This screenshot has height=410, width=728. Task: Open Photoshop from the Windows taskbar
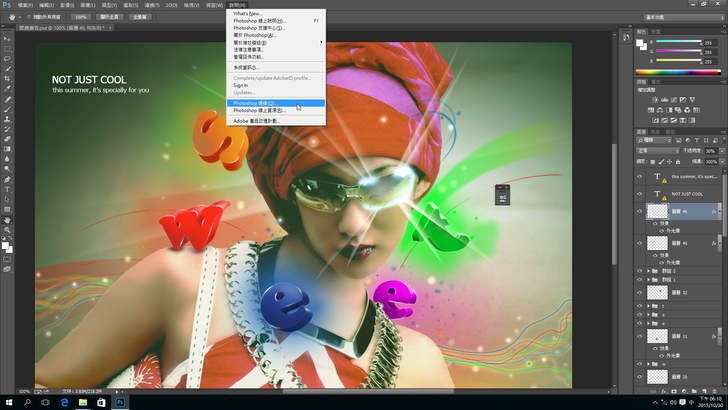[x=120, y=402]
